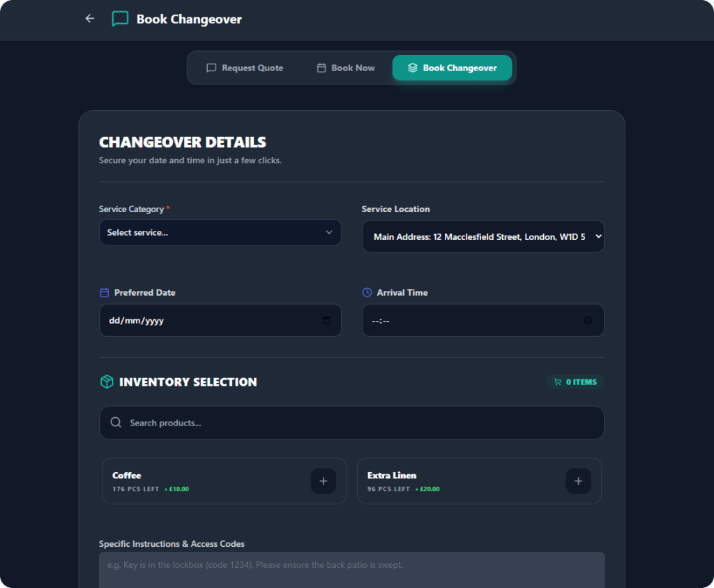Click the inventory box icon
Viewport: 714px width, 588px height.
(x=107, y=382)
